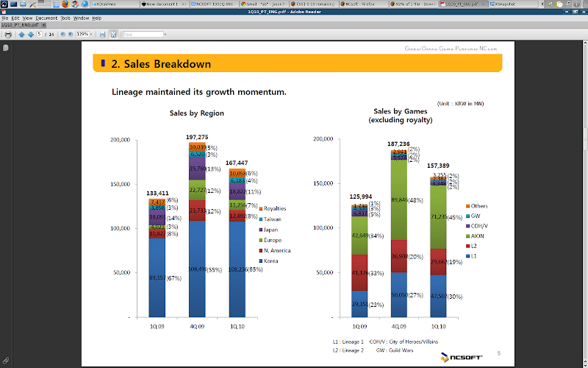Click the '(Unit : KRW in MN)' note
The height and width of the screenshot is (368, 588).
pyautogui.click(x=461, y=104)
